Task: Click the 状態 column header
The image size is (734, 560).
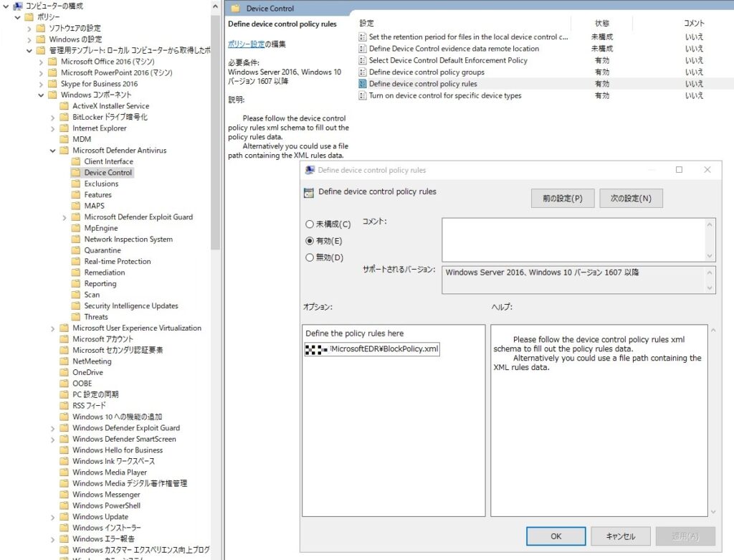Action: pos(602,23)
